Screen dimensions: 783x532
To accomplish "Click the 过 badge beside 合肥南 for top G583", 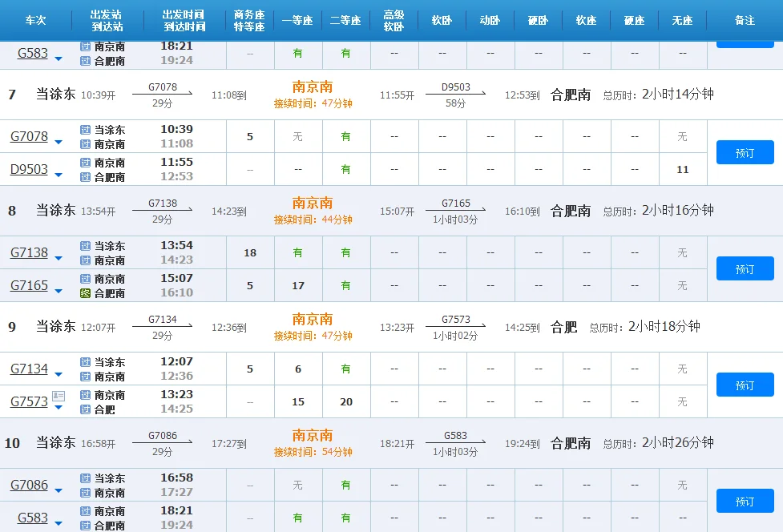I will pyautogui.click(x=87, y=62).
